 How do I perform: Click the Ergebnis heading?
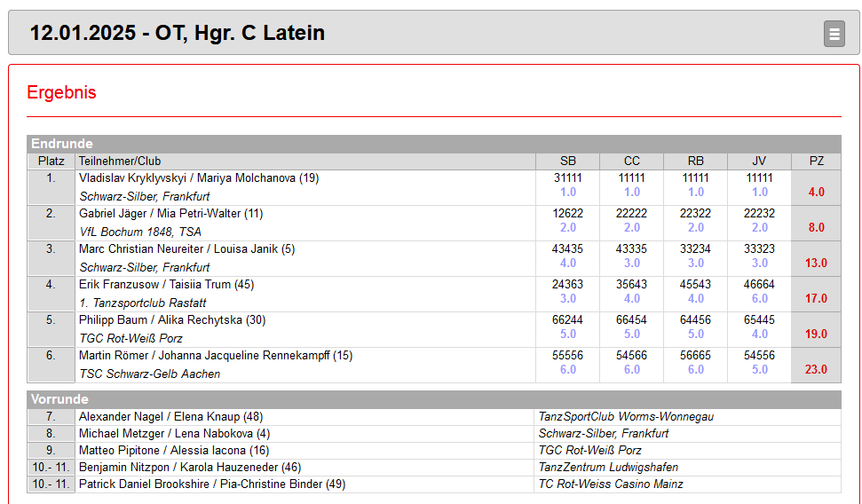(61, 92)
